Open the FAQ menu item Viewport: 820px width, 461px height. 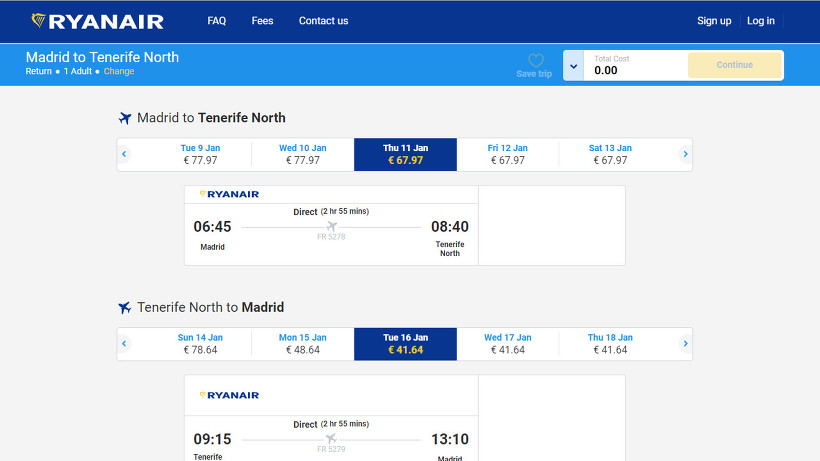[x=217, y=21]
